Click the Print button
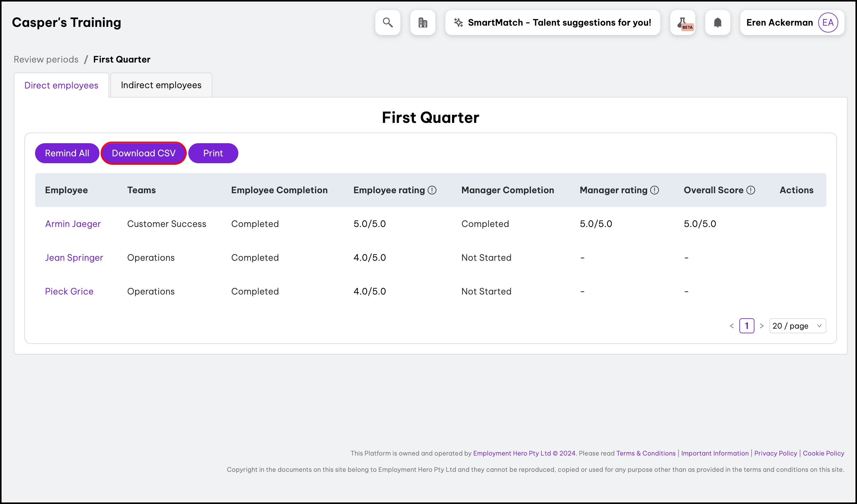Screen dimensions: 857x504 213,153
